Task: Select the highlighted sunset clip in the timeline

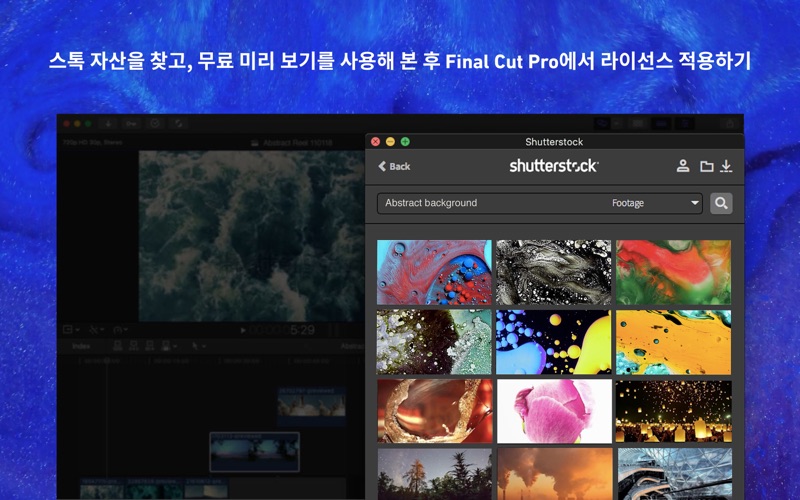Action: (x=255, y=452)
